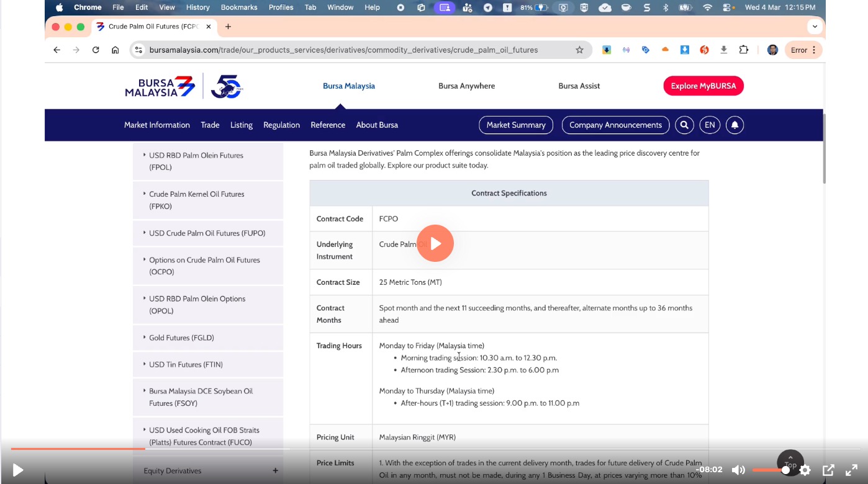Open the Trade nav dropdown
This screenshot has width=868, height=484.
coord(210,125)
